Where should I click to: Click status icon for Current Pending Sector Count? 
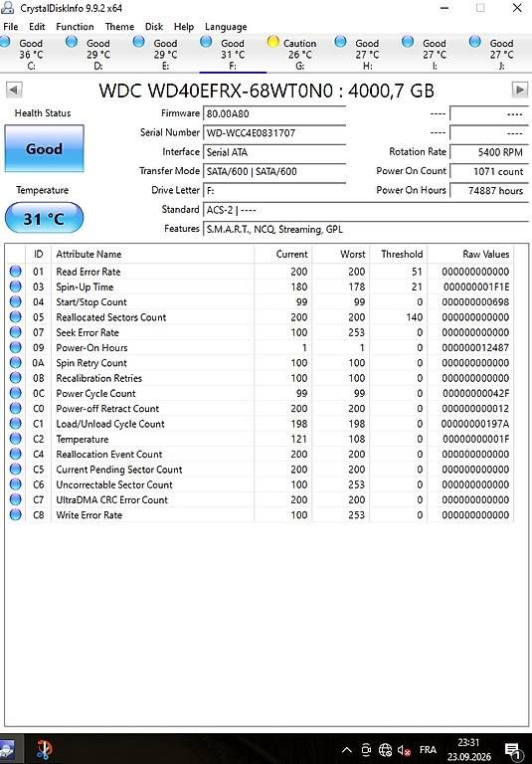pos(16,470)
